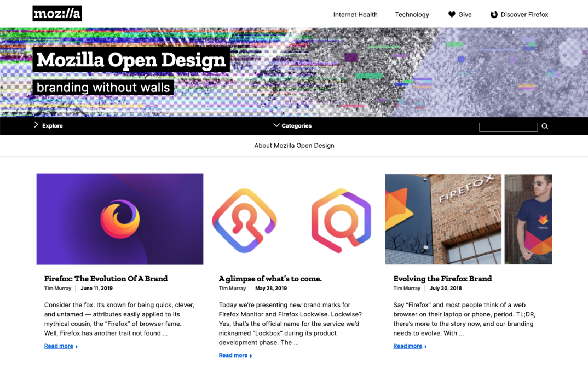The width and height of the screenshot is (588, 380).
Task: Click the heart icon beside Give
Action: (x=452, y=14)
